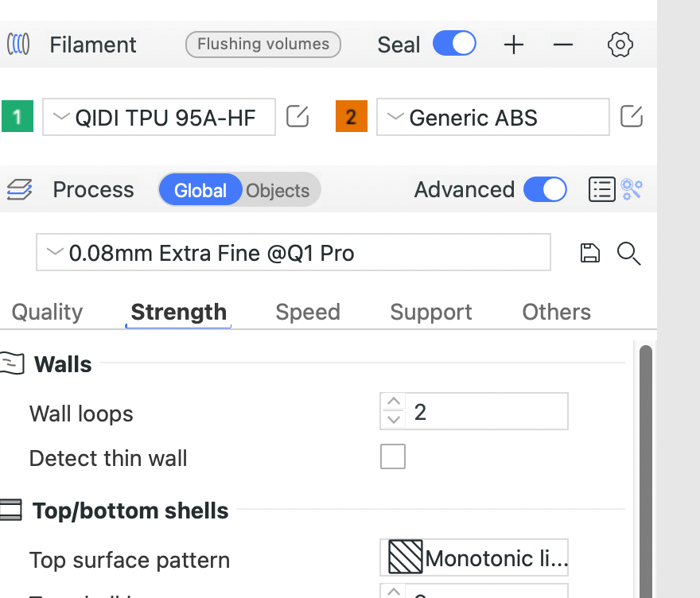
Task: Open the Generic ABS filament dropdown
Action: click(492, 118)
